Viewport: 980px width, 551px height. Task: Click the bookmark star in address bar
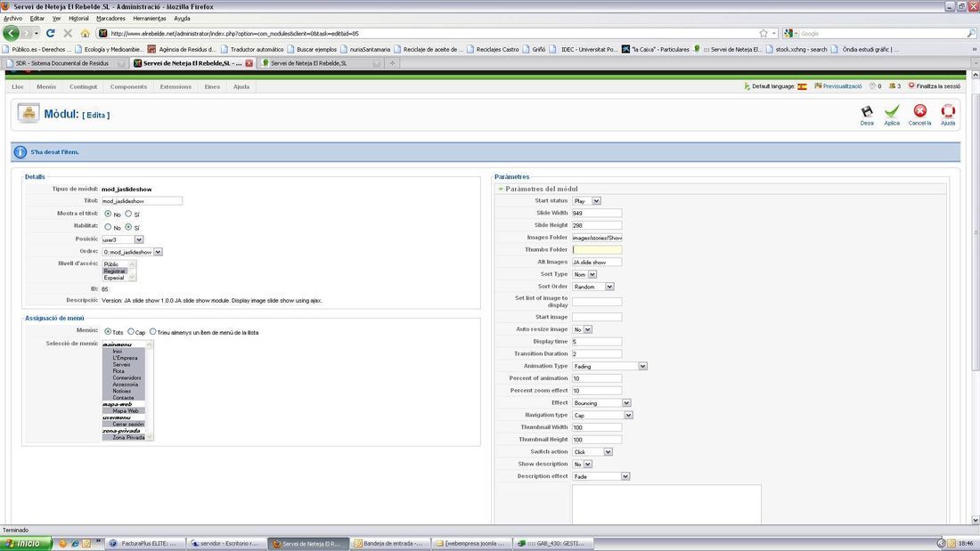[764, 33]
